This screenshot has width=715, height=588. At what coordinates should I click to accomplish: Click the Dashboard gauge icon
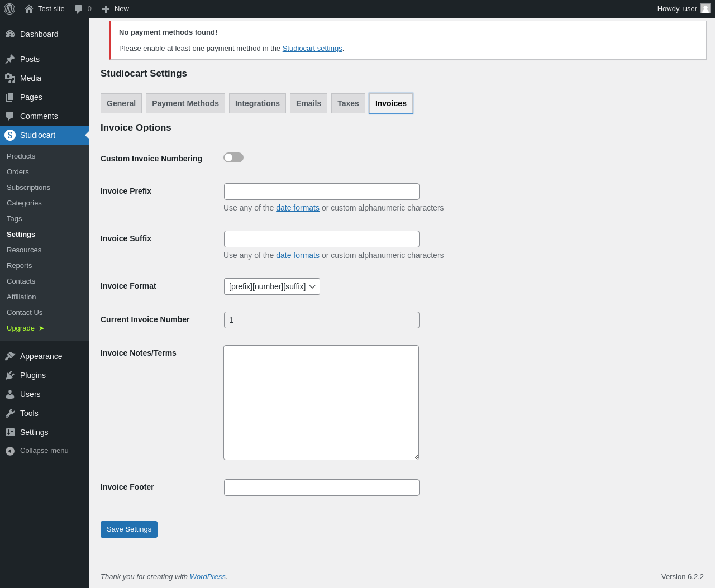[x=10, y=34]
